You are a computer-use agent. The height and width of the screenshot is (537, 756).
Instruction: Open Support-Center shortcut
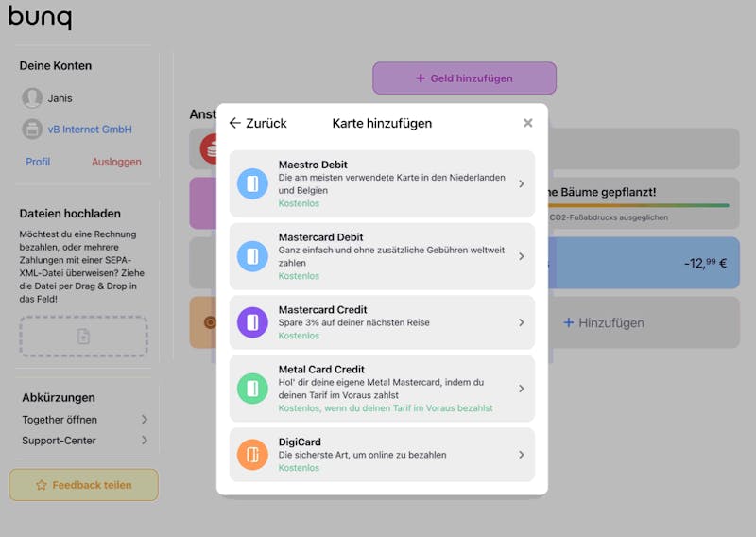coord(59,440)
